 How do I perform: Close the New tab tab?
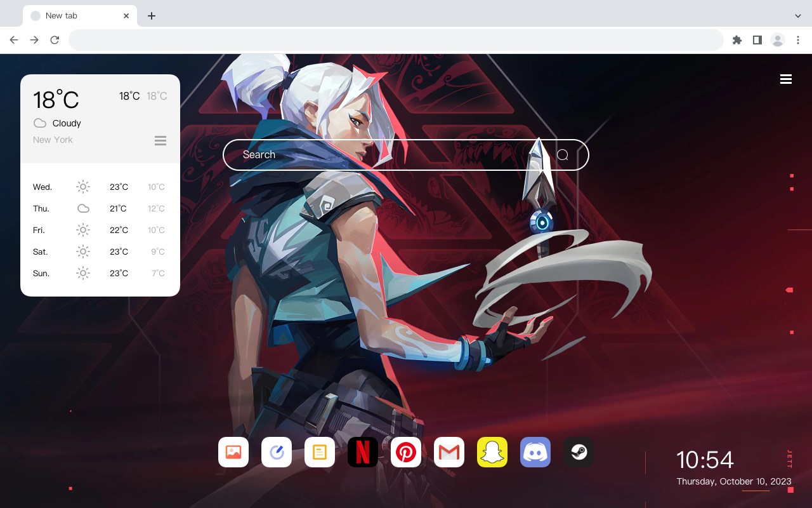(126, 16)
